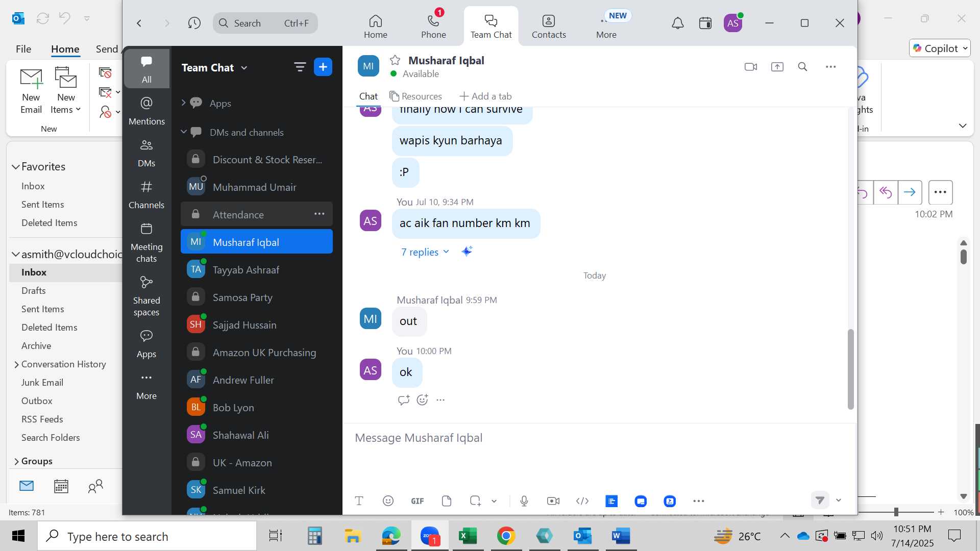
Task: Switch to the Phone tab
Action: 433,27
